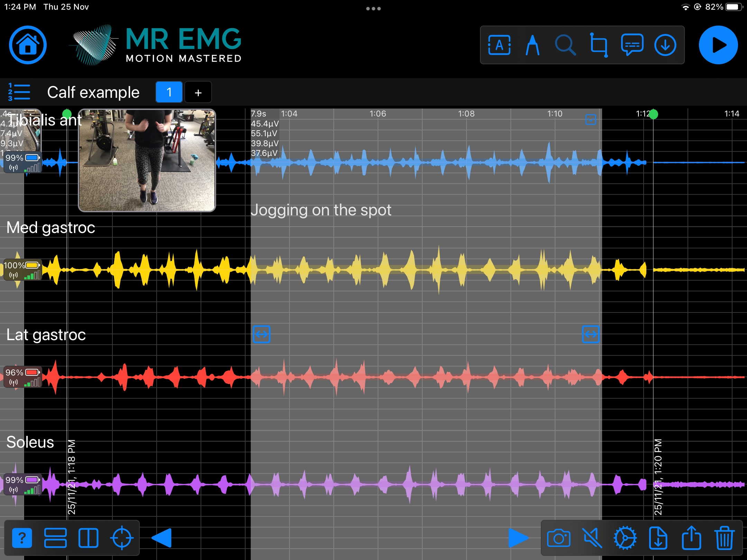Save file with document download icon
Screen dimensions: 747x560
pyautogui.click(x=658, y=538)
